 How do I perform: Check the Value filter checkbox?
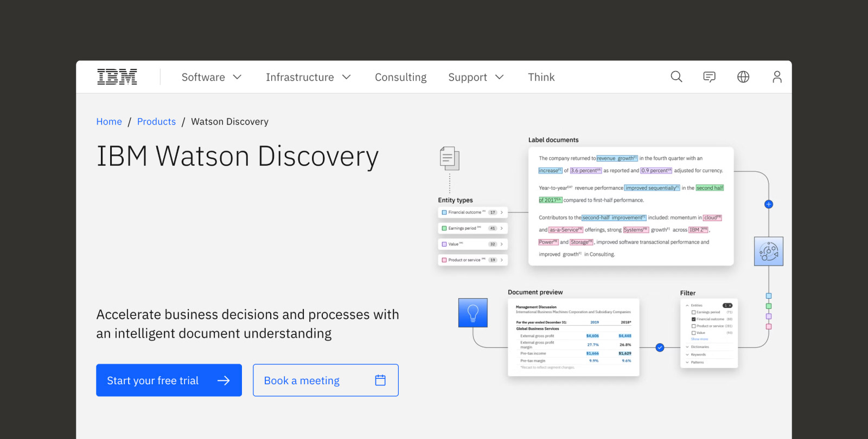[693, 333]
